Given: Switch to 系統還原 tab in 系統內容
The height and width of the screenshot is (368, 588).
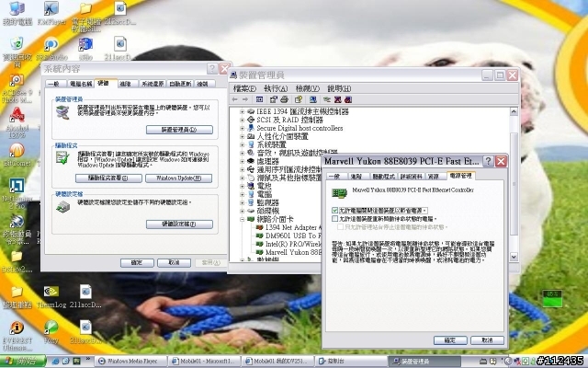Looking at the screenshot, I should [x=153, y=84].
